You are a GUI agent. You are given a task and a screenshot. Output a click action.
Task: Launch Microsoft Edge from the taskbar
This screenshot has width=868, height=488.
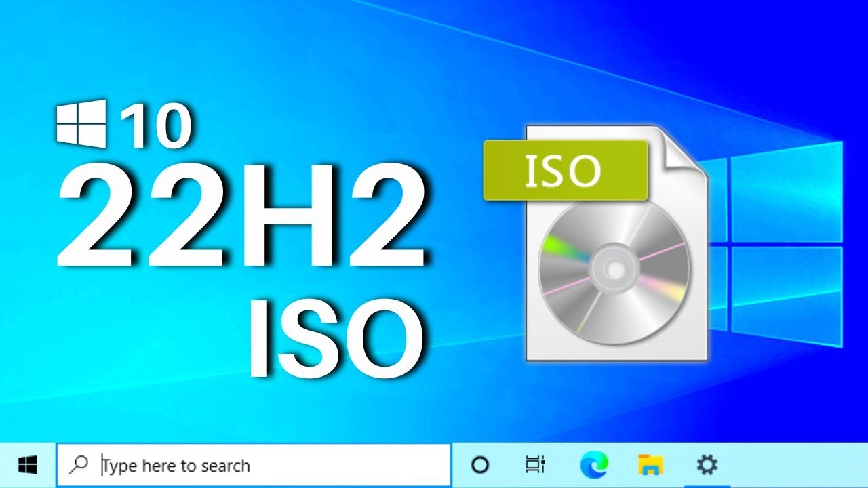click(x=594, y=465)
